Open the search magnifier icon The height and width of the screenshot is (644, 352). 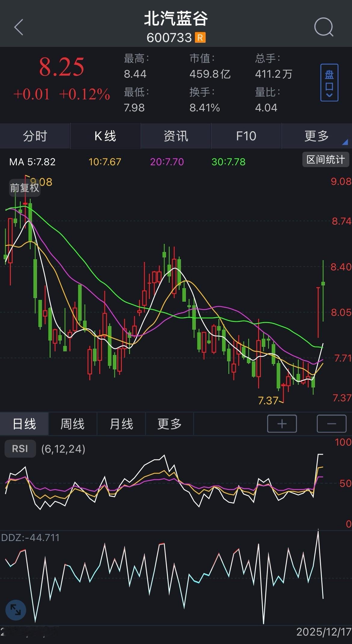(324, 27)
